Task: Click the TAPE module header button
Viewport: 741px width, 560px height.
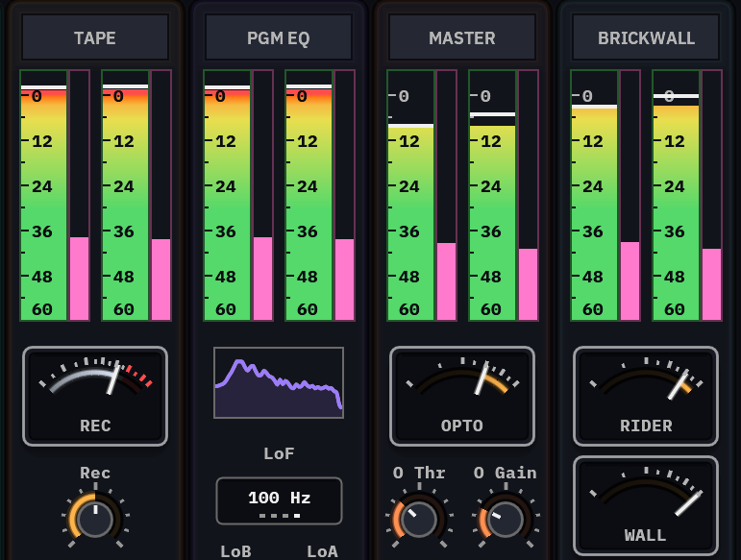Action: (95, 37)
